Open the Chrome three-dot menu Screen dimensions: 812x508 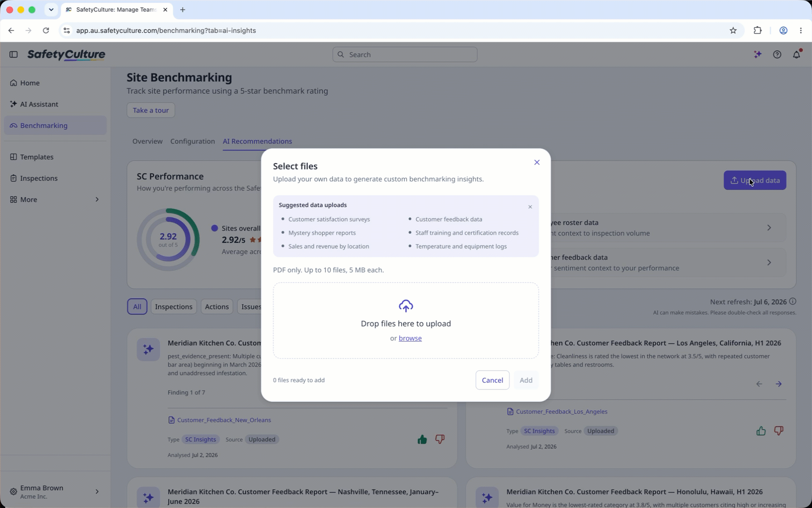(x=801, y=30)
